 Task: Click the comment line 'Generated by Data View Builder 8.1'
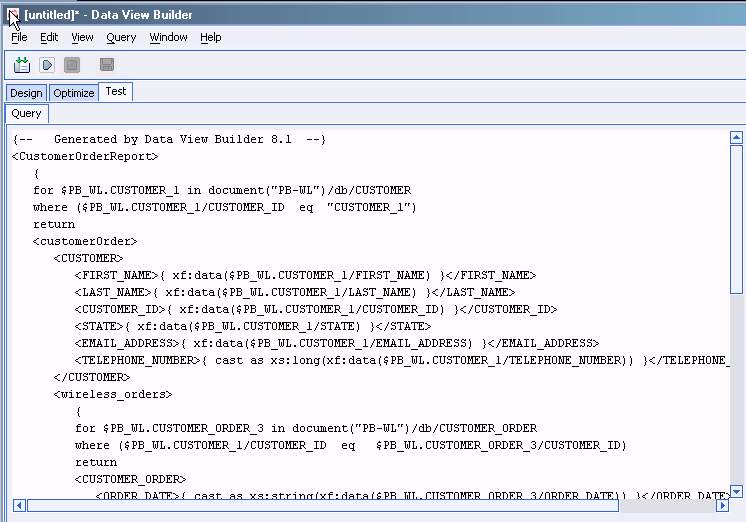[x=169, y=139]
